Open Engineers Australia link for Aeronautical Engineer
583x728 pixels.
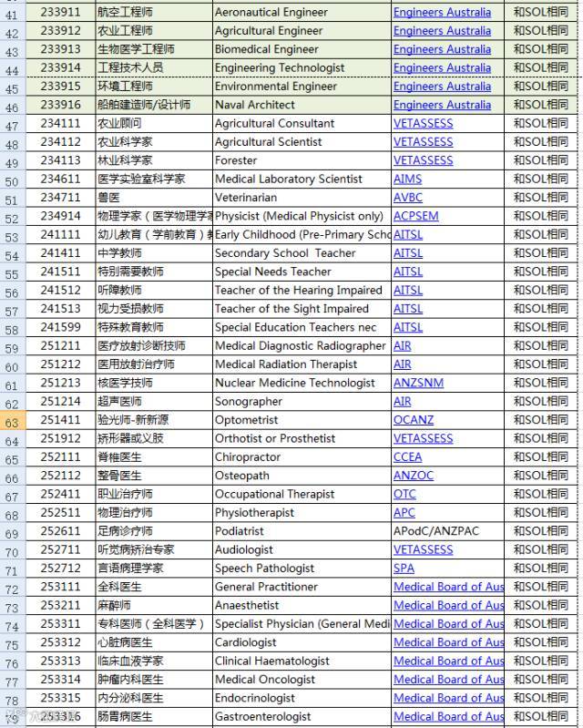coord(442,13)
